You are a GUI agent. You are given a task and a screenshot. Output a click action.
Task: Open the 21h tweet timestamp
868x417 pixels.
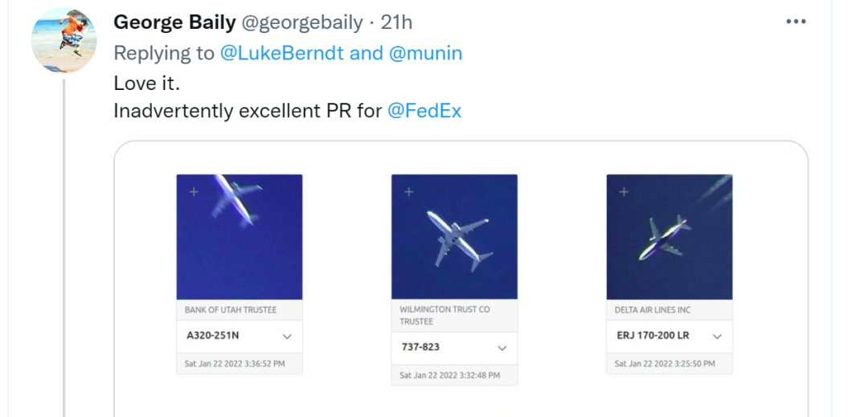(396, 22)
